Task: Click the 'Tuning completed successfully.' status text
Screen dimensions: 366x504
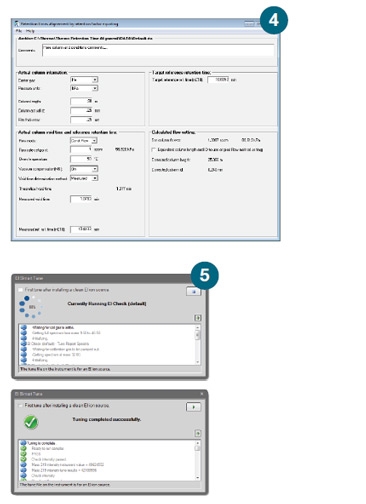Action: coord(107,419)
